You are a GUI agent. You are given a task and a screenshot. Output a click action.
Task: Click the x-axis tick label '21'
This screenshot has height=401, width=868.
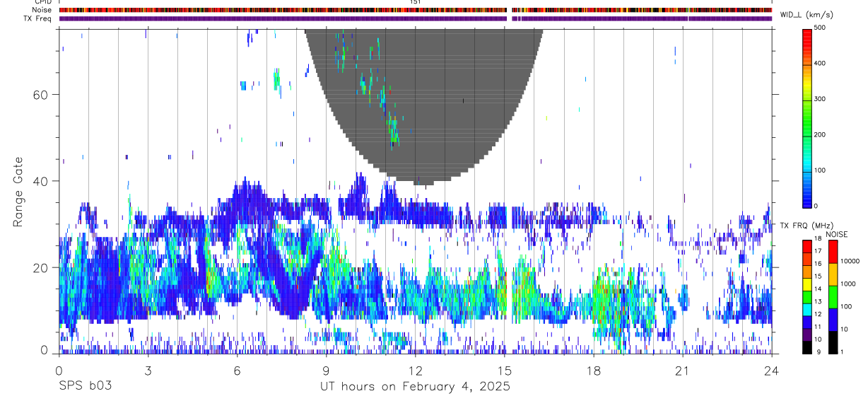[x=682, y=370]
